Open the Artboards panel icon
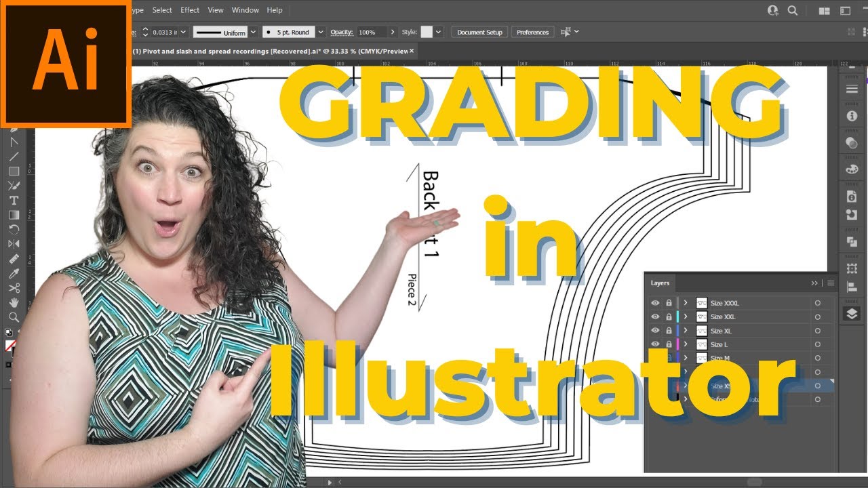 (852, 215)
